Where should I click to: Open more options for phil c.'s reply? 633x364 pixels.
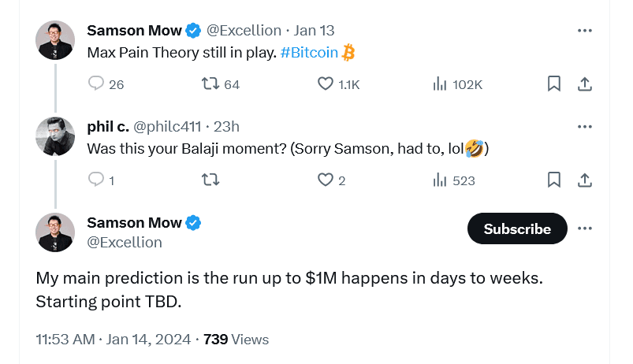(x=584, y=127)
